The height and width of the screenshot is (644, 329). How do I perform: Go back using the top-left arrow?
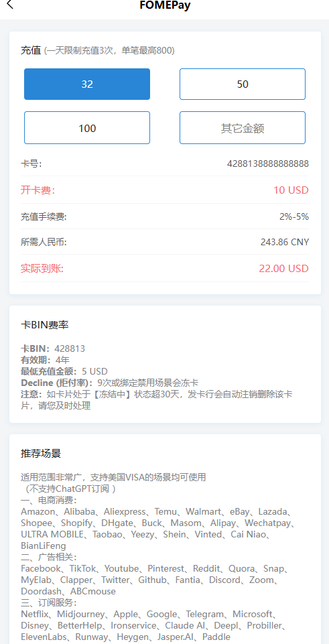click(10, 5)
